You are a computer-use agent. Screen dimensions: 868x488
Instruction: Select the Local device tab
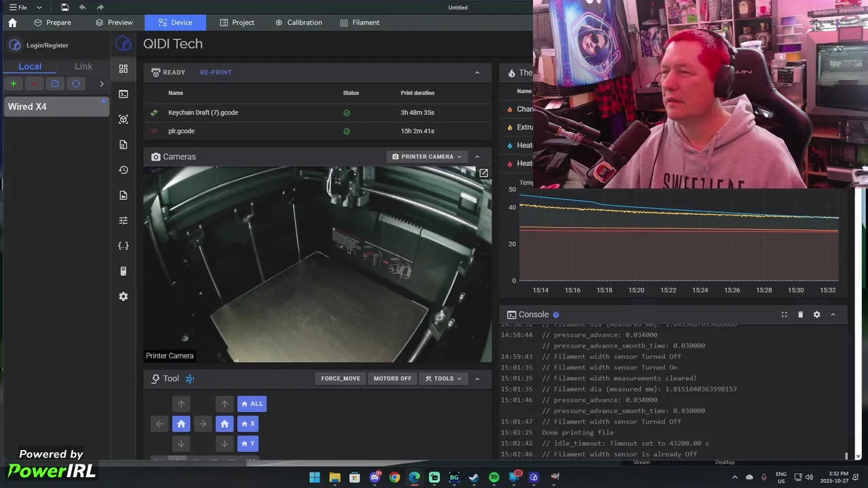tap(30, 66)
